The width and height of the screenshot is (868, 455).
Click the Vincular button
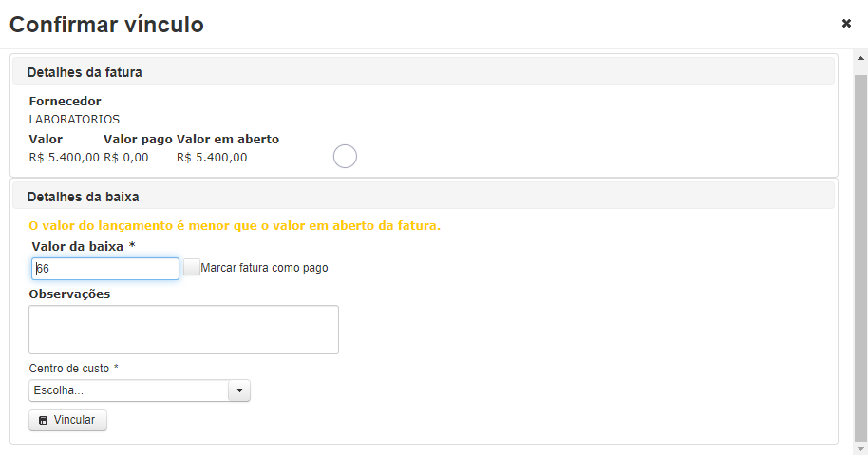click(67, 420)
